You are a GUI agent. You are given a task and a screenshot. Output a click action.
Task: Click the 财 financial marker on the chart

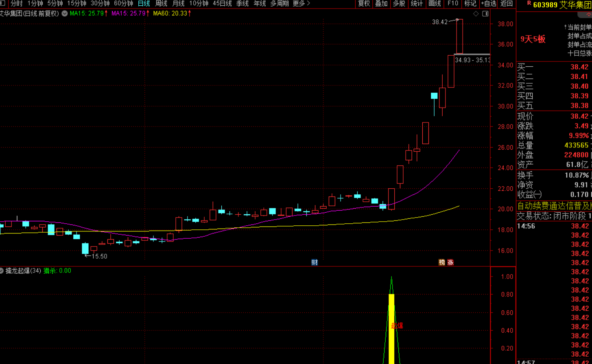[x=315, y=263]
